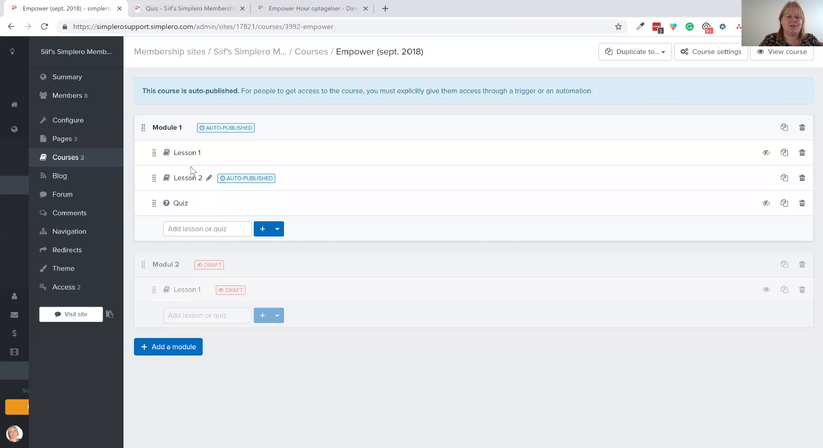The image size is (823, 448).
Task: Duplicate Lesson 2 using copy icon
Action: (784, 178)
